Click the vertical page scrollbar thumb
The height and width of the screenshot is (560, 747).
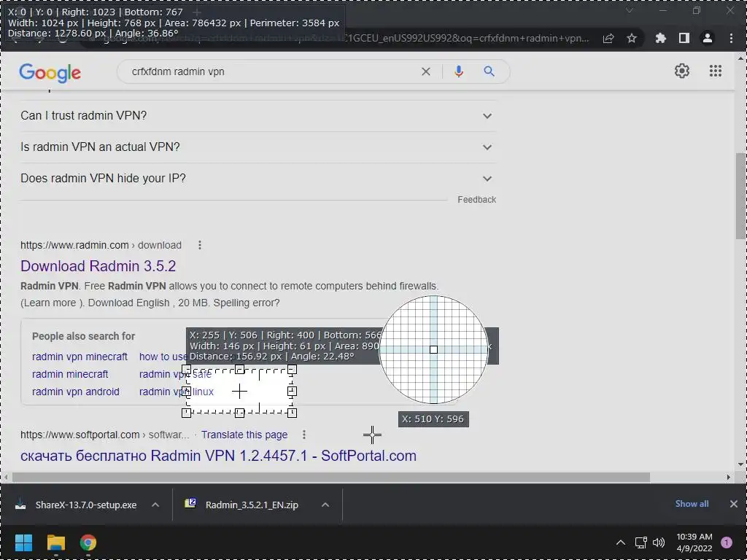point(741,195)
